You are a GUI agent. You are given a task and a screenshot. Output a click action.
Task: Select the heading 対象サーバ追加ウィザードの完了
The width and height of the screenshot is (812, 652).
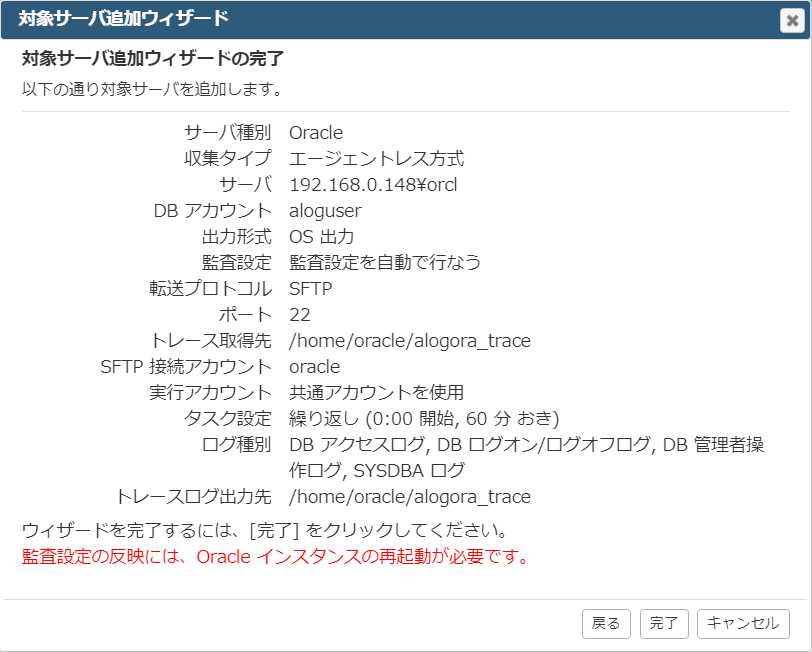coord(153,59)
